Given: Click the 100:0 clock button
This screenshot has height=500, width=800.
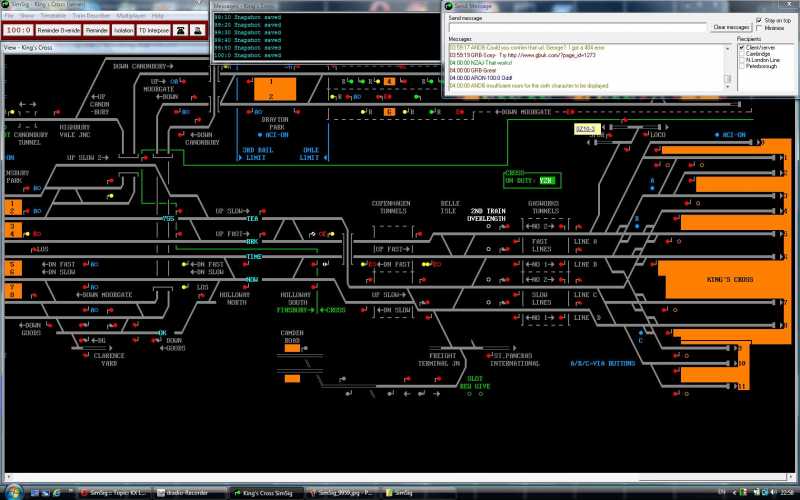Looking at the screenshot, I should pyautogui.click(x=18, y=31).
